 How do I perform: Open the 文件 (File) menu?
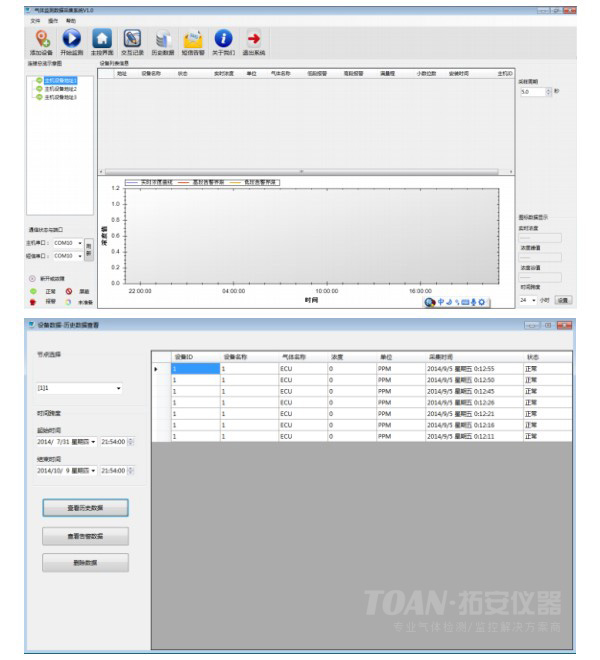36,20
